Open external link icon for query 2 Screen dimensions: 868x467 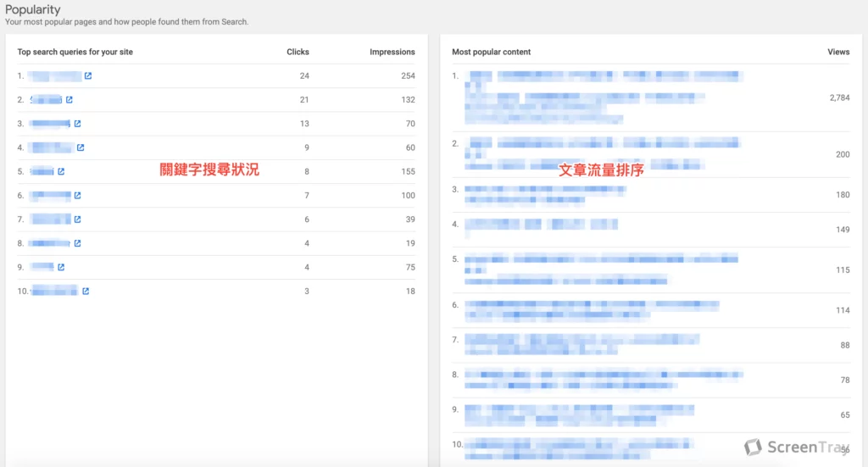click(70, 100)
